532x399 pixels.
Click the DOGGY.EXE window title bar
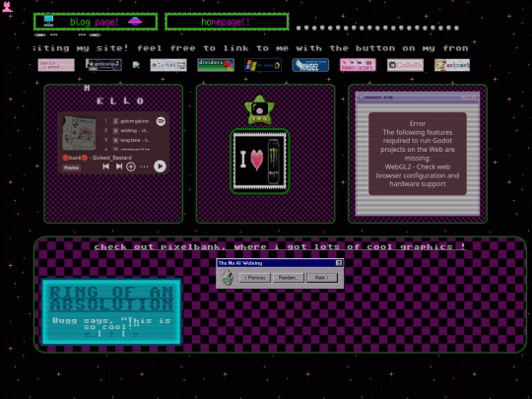click(x=418, y=98)
